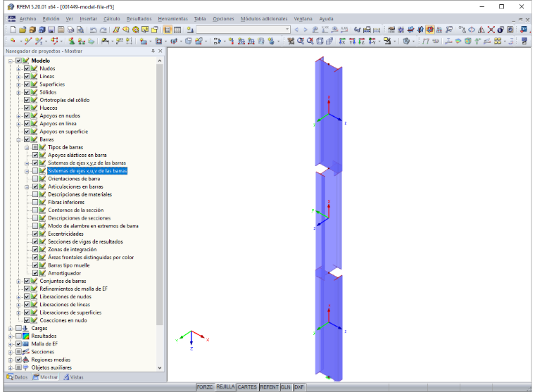535x392 pixels.
Task: Click the red X delete icon
Action: coord(491,30)
